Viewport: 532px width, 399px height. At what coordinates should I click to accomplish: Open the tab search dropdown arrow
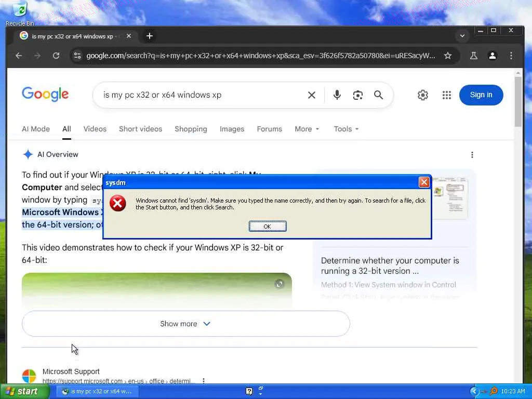pos(462,36)
